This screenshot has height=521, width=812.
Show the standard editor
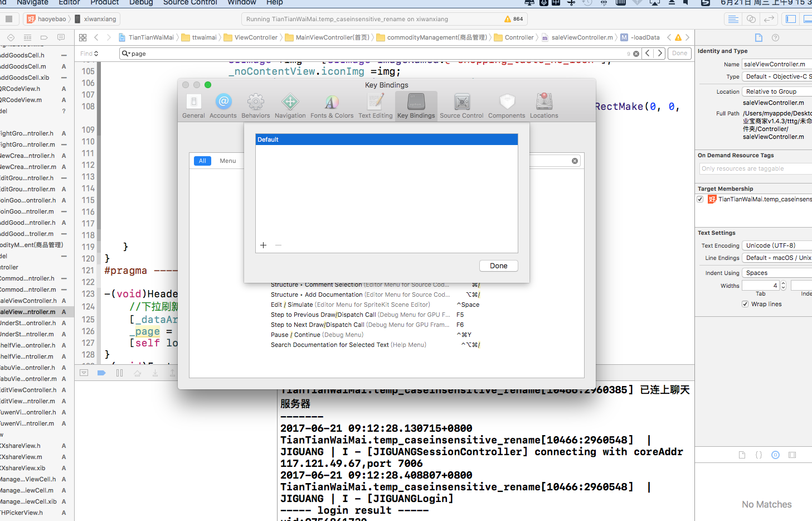(733, 19)
